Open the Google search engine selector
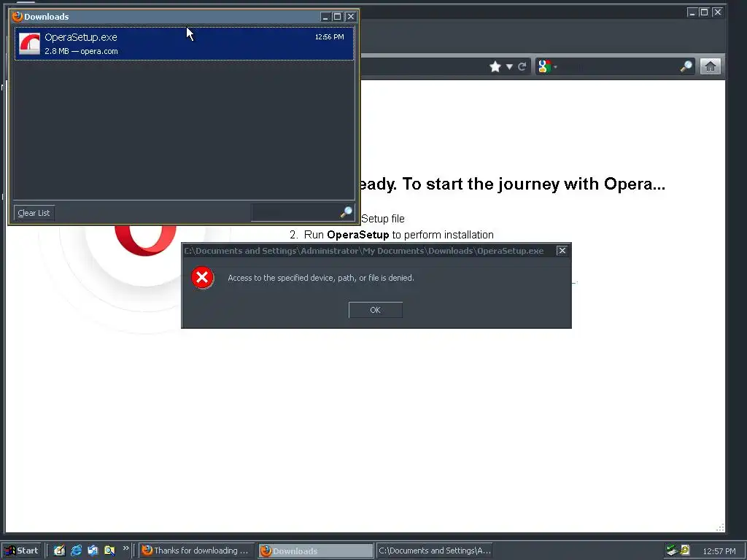Screen dimensions: 747x560 [x=547, y=66]
